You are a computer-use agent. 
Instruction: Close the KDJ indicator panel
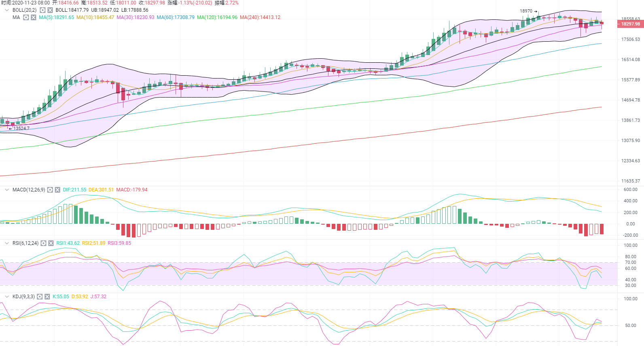pos(47,297)
